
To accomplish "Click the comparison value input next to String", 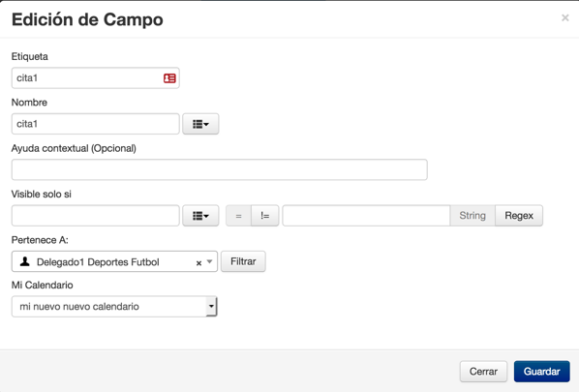I will [366, 216].
